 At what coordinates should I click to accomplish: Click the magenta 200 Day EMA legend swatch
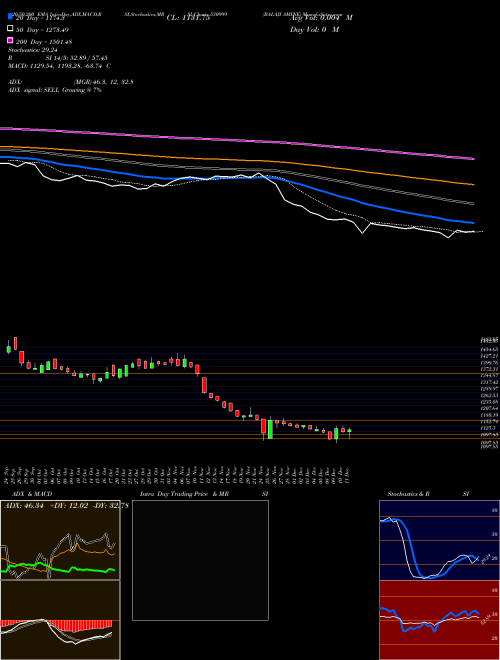pos(10,41)
